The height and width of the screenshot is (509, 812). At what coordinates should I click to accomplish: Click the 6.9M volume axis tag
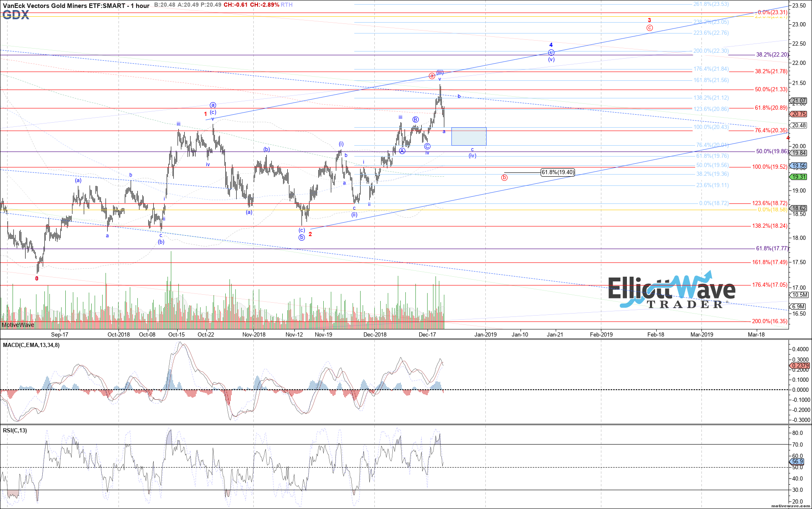[x=798, y=306]
